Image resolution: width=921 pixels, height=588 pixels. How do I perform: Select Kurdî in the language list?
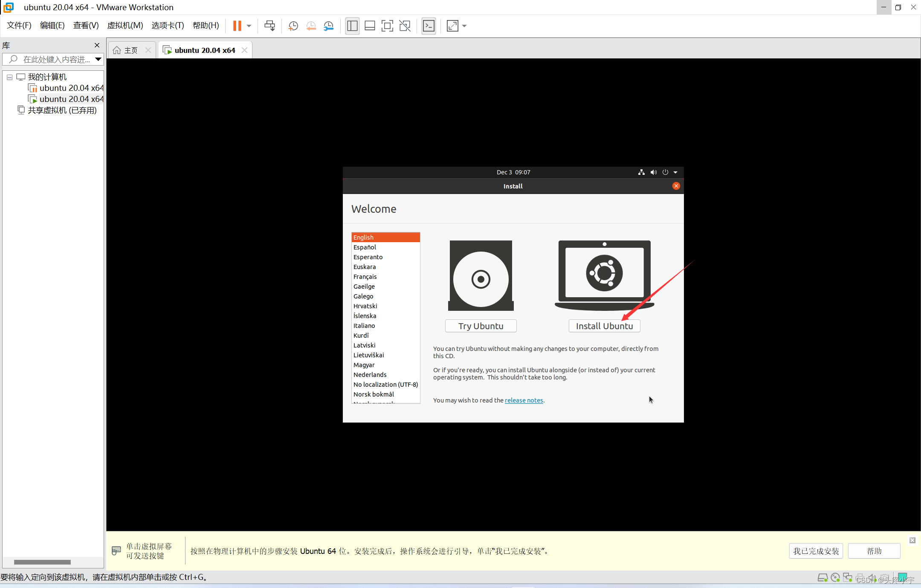pyautogui.click(x=386, y=336)
